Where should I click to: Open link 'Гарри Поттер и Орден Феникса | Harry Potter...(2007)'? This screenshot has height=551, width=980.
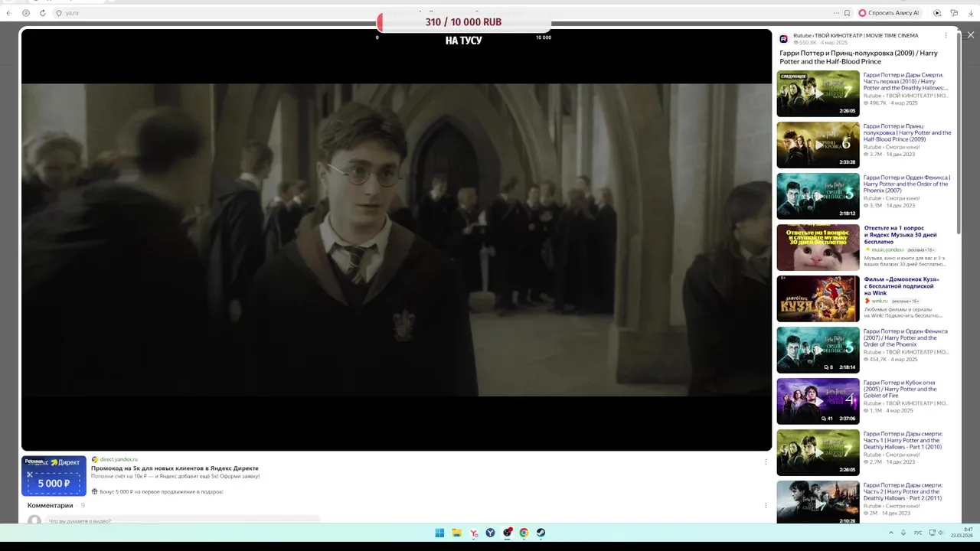906,184
